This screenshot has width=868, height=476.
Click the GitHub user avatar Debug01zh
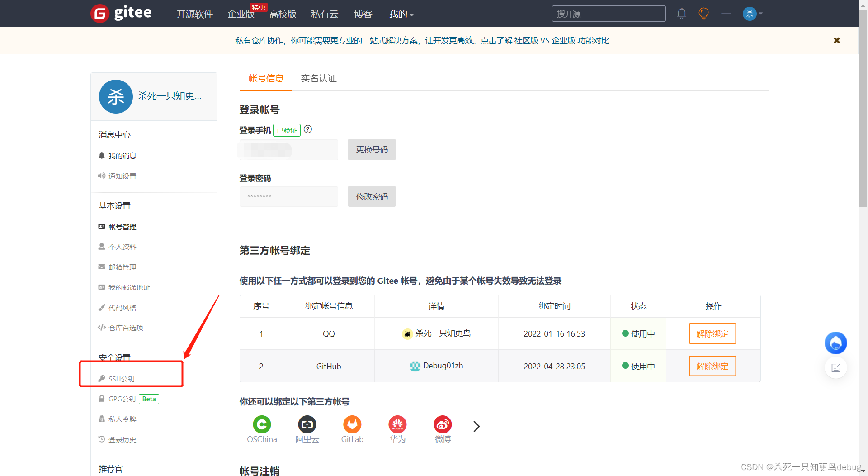(415, 366)
